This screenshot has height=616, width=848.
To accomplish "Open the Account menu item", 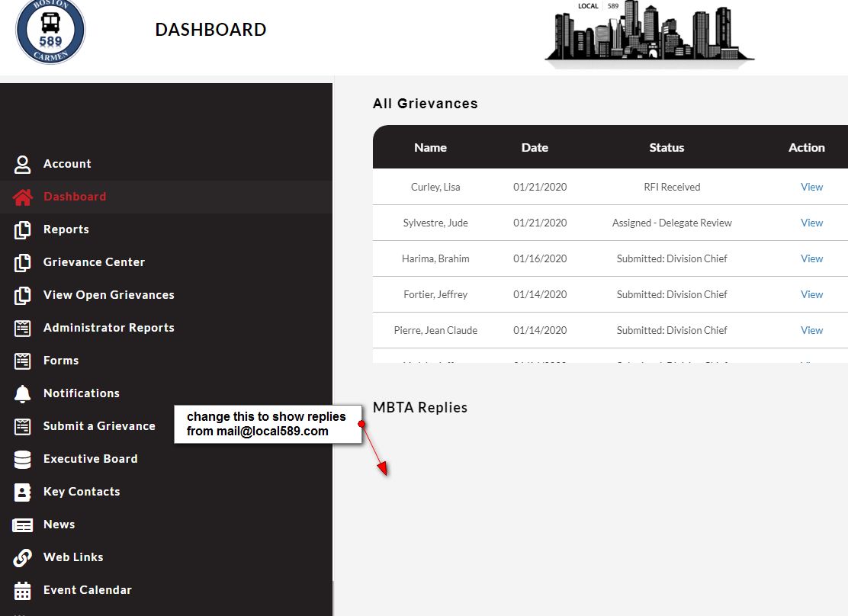I will tap(67, 164).
